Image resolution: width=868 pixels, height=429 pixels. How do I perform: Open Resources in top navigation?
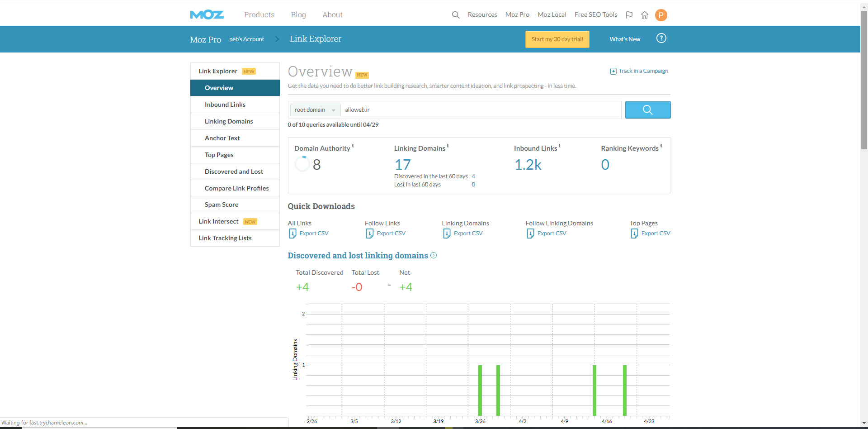[482, 15]
